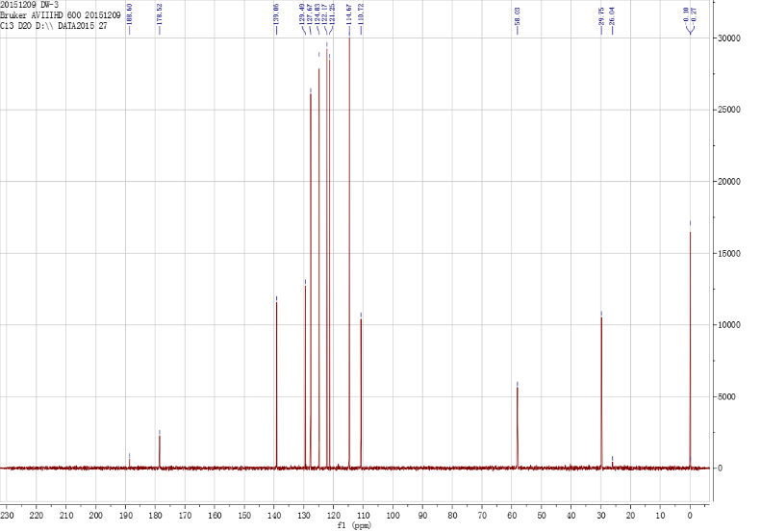Image resolution: width=761 pixels, height=532 pixels.
Task: Click the spectrum peak near 178.5 ppm
Action: 160,451
